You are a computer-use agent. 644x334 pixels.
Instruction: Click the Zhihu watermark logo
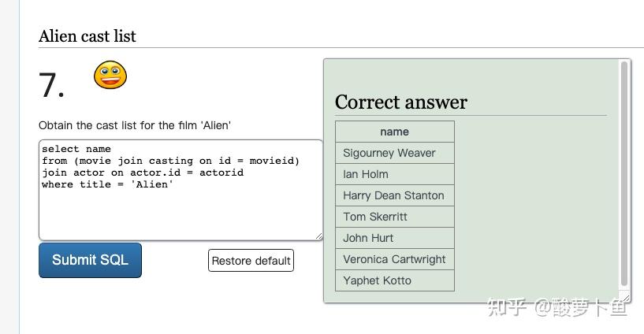click(x=508, y=307)
